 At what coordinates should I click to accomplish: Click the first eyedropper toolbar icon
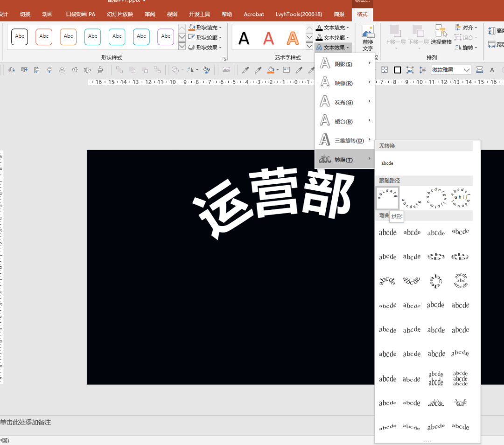point(245,70)
